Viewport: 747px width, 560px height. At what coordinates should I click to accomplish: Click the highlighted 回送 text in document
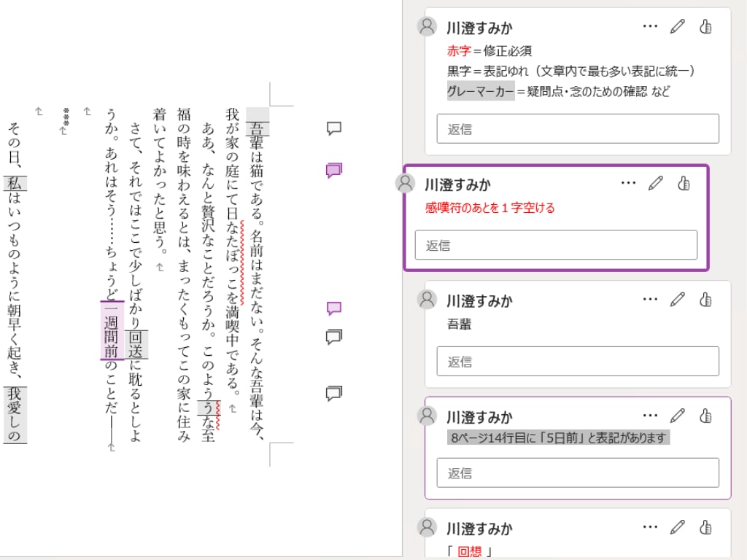click(x=136, y=344)
